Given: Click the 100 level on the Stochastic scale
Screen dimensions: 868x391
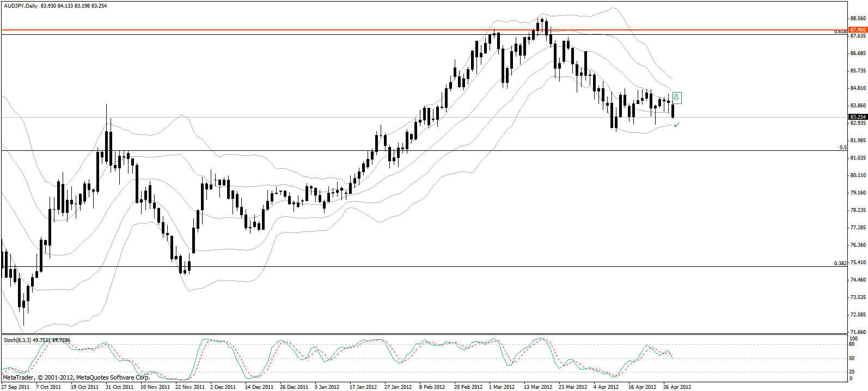Looking at the screenshot, I should (854, 339).
